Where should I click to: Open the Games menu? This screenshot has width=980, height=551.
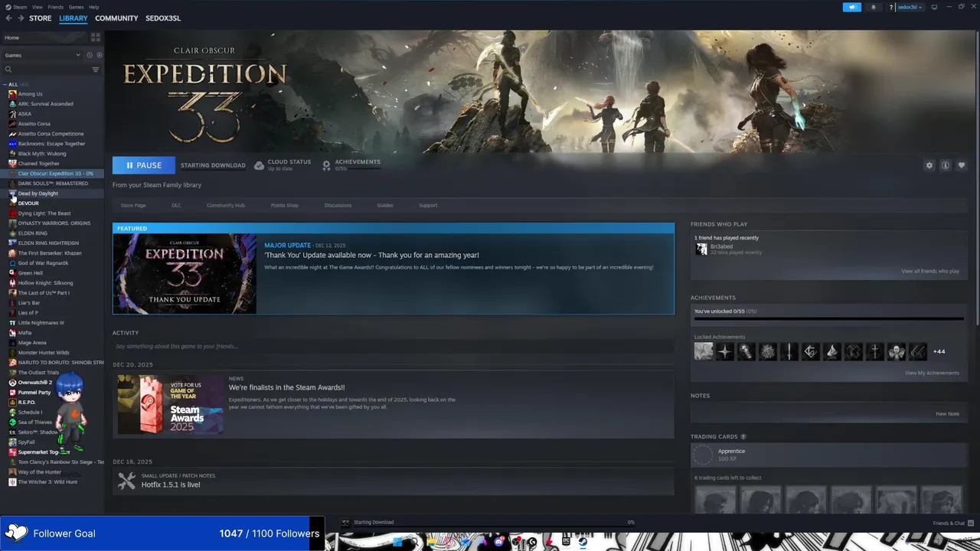point(76,7)
